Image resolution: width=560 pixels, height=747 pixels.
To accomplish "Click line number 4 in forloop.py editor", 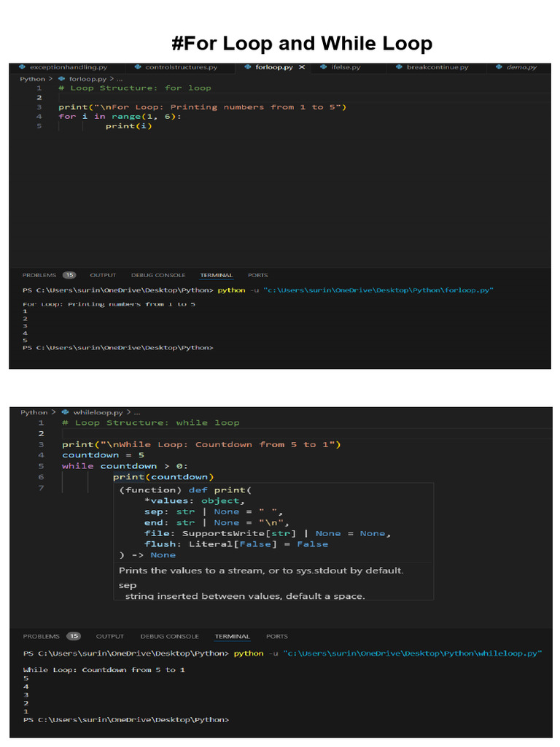I will 39,117.
